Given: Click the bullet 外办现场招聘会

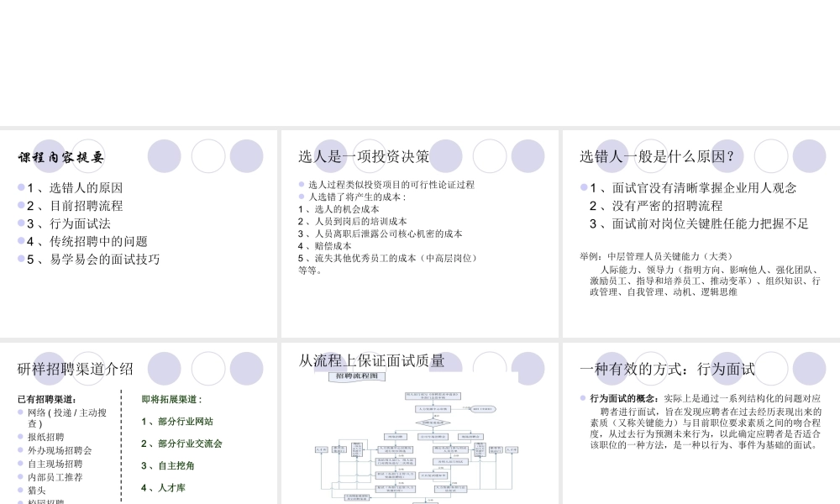Looking at the screenshot, I should point(60,450).
